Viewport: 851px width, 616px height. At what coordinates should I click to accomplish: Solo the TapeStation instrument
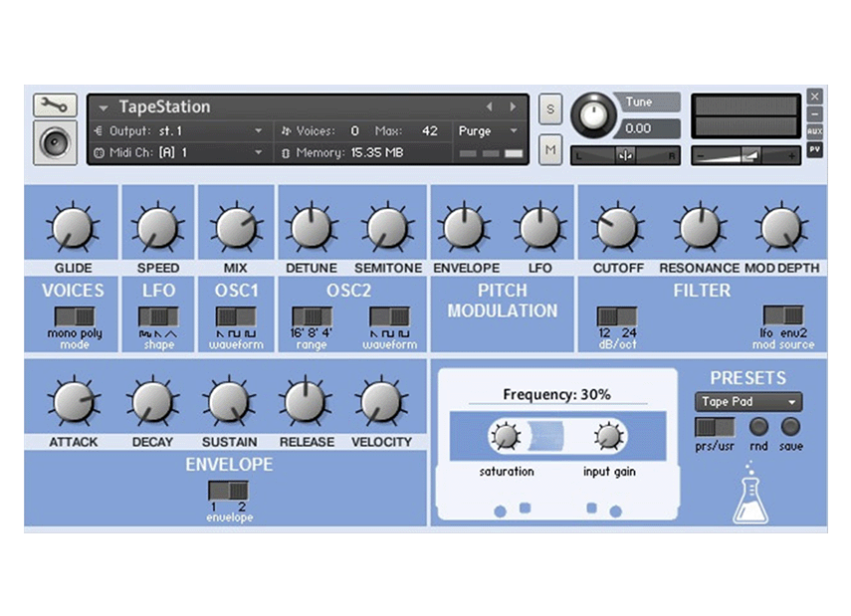pos(549,109)
